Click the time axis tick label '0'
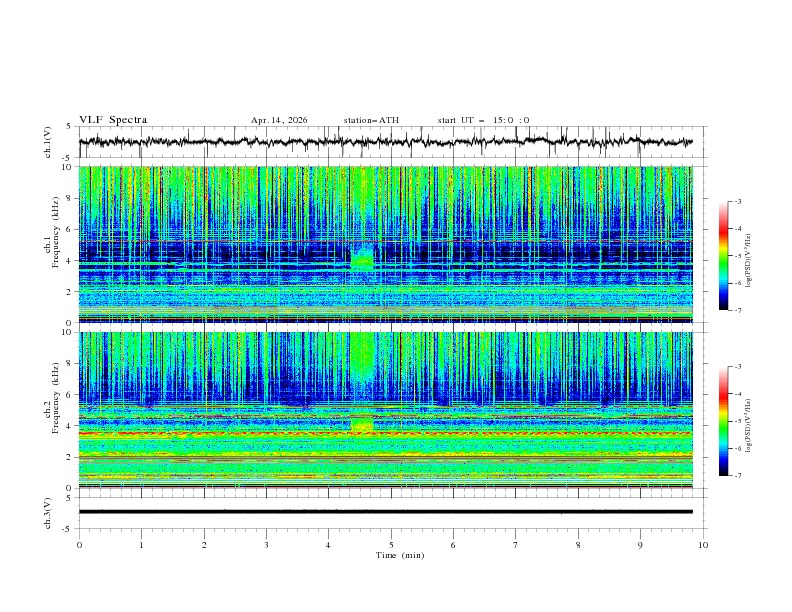792x612 pixels. [x=79, y=545]
